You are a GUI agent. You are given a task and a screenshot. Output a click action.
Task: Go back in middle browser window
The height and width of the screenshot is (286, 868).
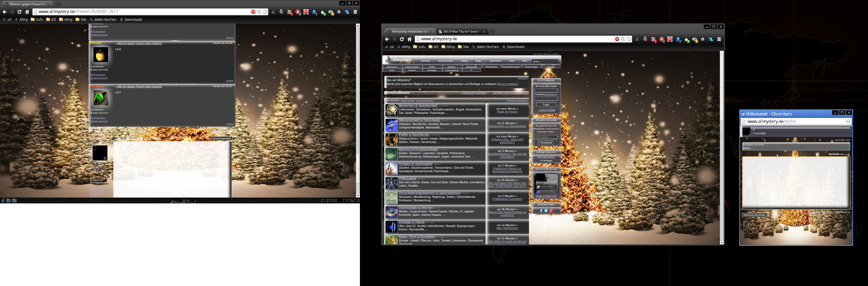[387, 39]
